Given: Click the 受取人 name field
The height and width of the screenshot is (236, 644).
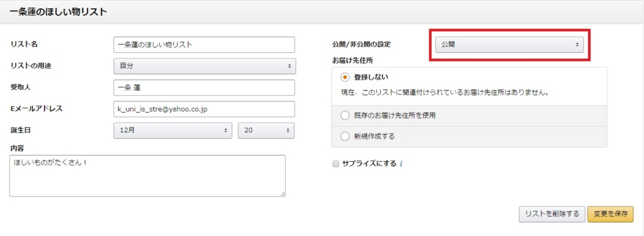Looking at the screenshot, I should (204, 87).
